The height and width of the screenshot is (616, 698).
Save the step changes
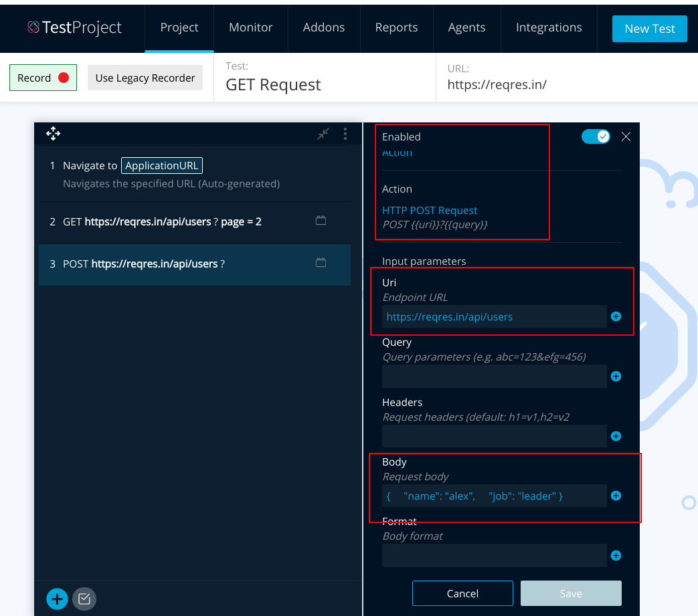click(571, 593)
